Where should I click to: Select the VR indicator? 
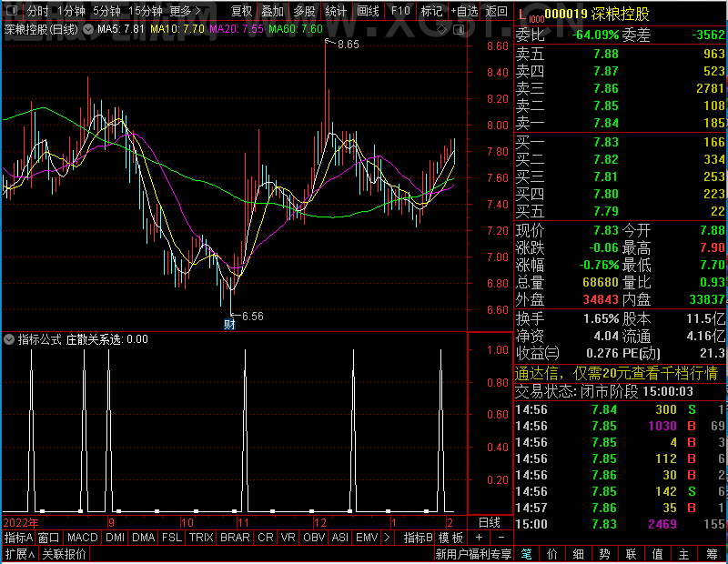(x=288, y=538)
